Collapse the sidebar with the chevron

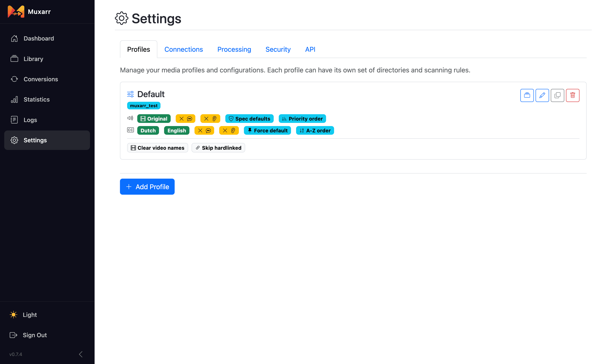[81, 354]
